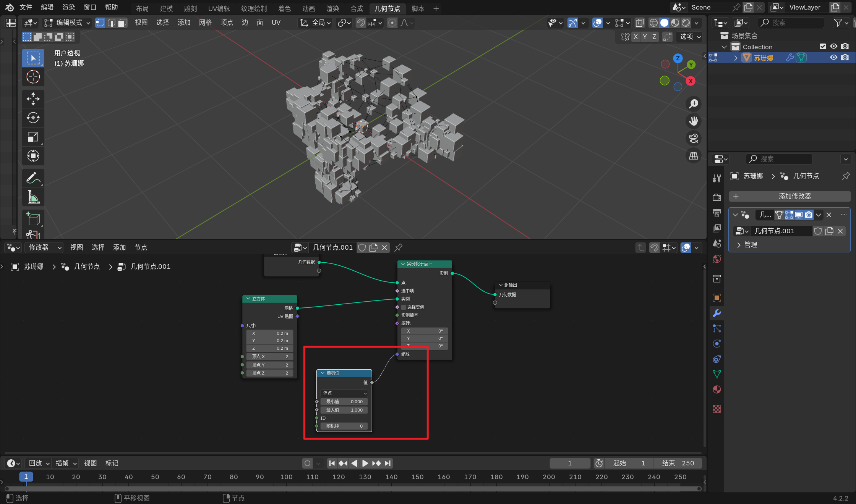Screen dimensions: 856x504
Task: Open the Particles properties tab
Action: click(717, 328)
